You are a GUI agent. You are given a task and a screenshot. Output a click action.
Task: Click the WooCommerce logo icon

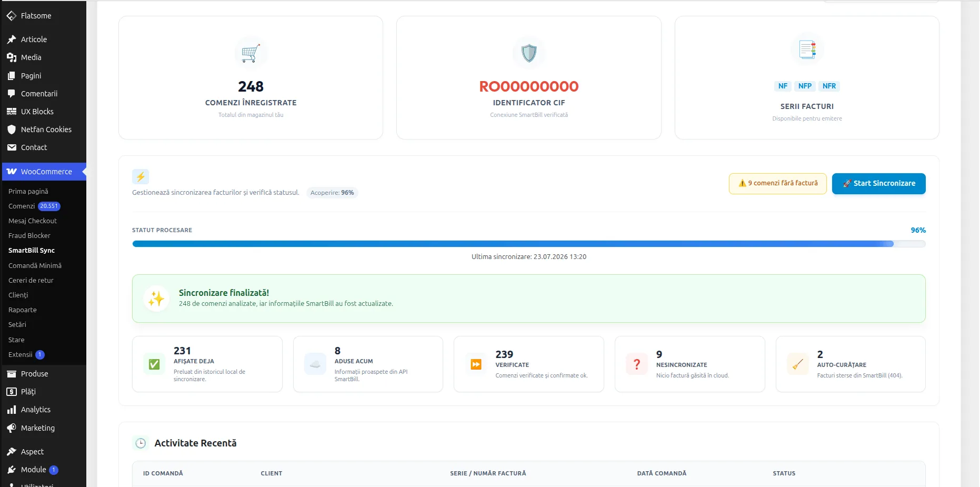pyautogui.click(x=12, y=172)
